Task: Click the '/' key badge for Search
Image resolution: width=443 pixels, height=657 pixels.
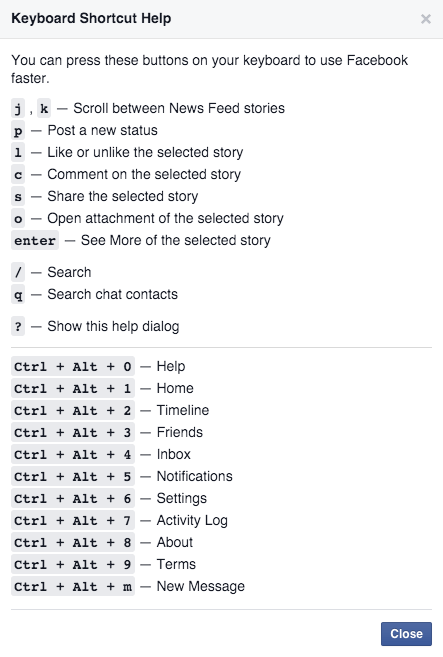Action: point(18,273)
